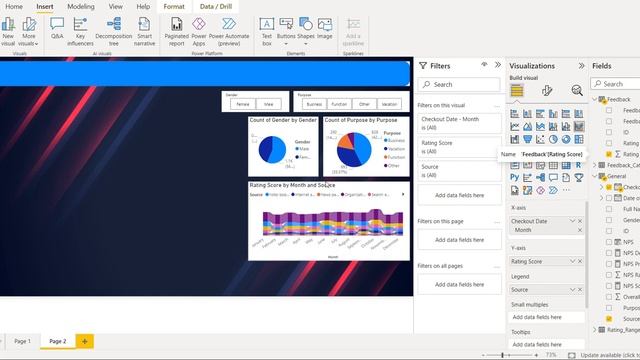Open the More visuals dropdown
The image size is (640, 360).
coord(29,31)
